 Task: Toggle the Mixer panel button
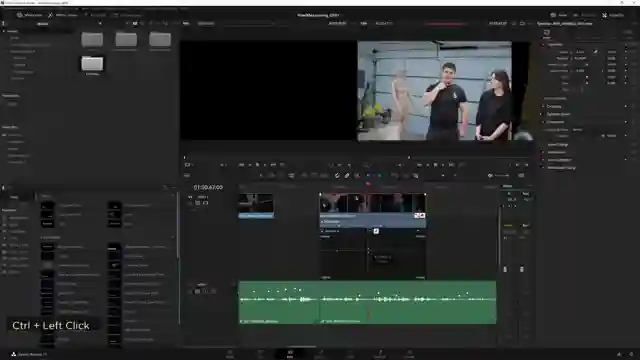coord(559,15)
